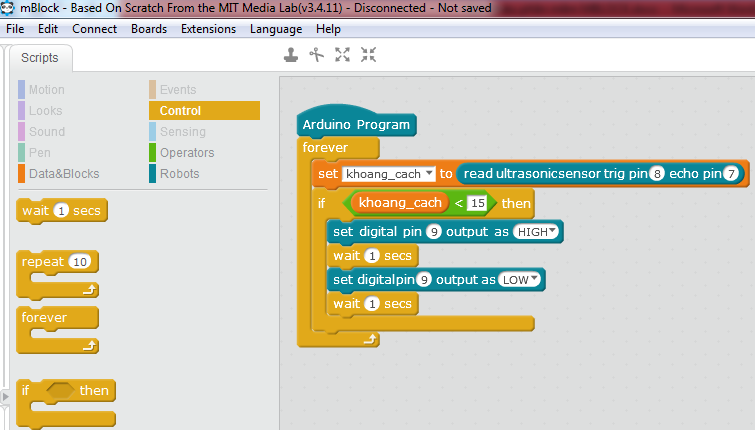755x430 pixels.
Task: Expand the collapsed left panel arrow
Action: point(5,398)
